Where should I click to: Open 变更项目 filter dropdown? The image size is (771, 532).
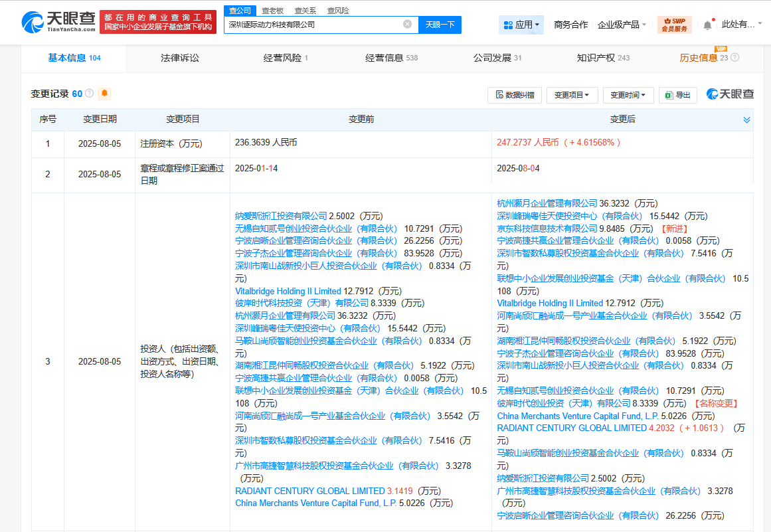coord(571,95)
